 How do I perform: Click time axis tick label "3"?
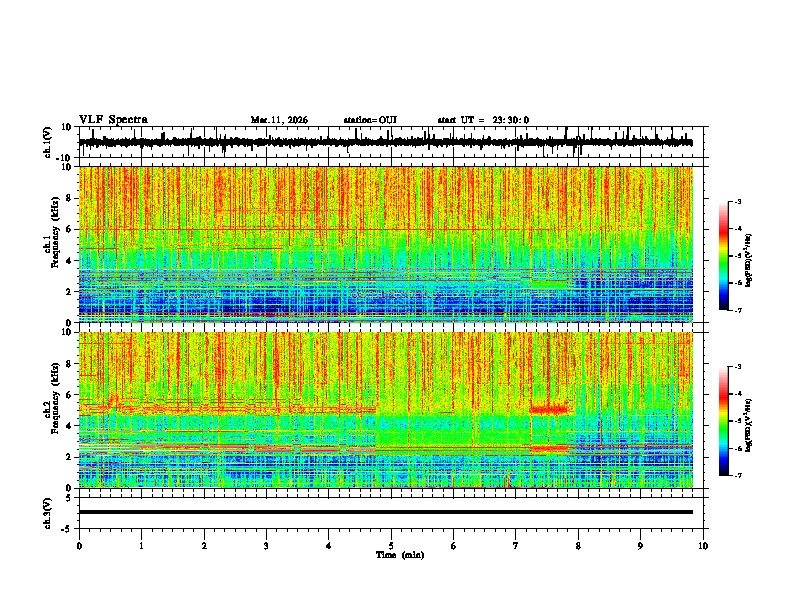[x=266, y=546]
